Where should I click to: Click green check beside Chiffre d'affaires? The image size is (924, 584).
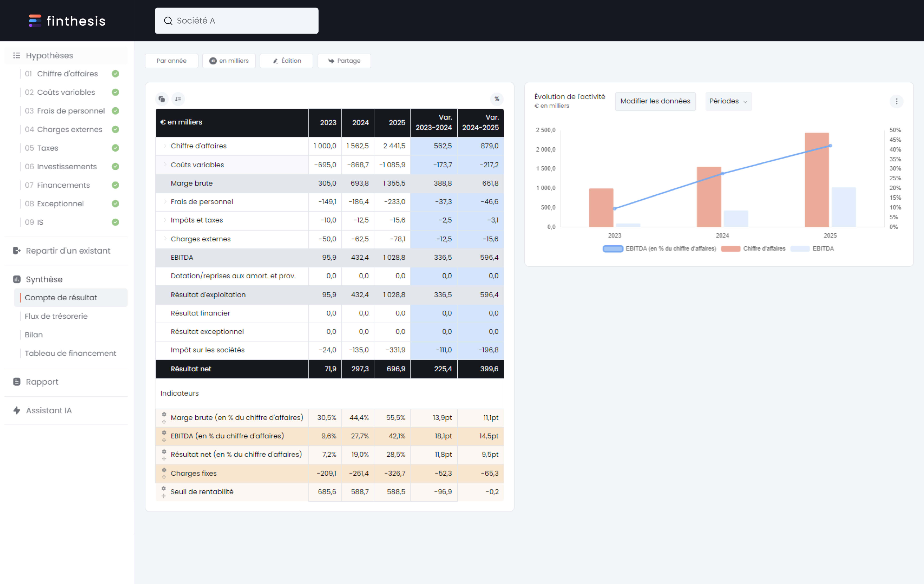tap(115, 74)
